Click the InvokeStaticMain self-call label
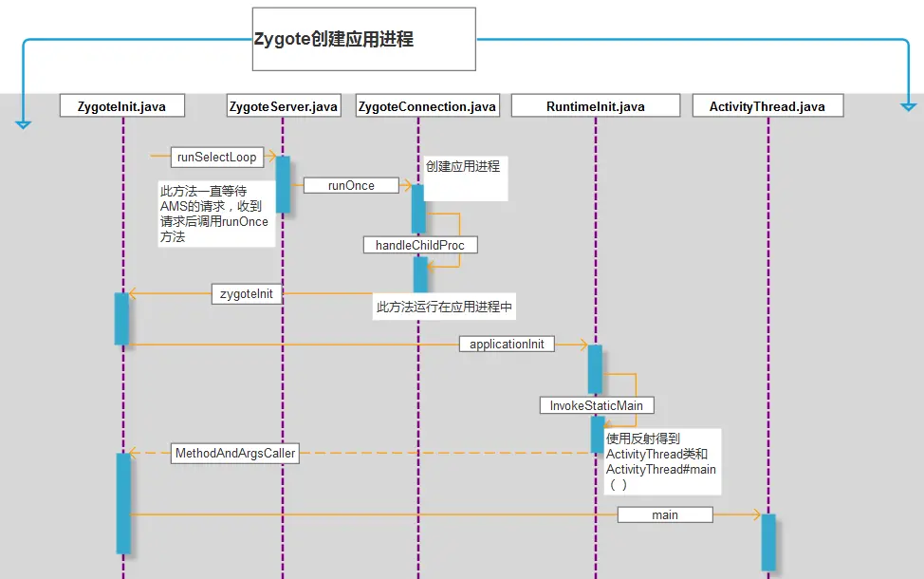Screen dimensions: 924x579 click(597, 405)
